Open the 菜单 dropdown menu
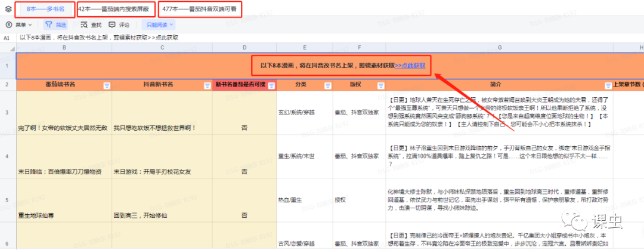This screenshot has width=644, height=250. pyautogui.click(x=19, y=24)
